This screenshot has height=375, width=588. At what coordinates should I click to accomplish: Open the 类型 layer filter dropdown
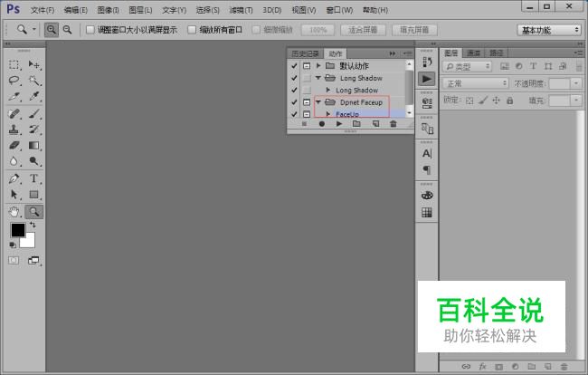pos(468,67)
